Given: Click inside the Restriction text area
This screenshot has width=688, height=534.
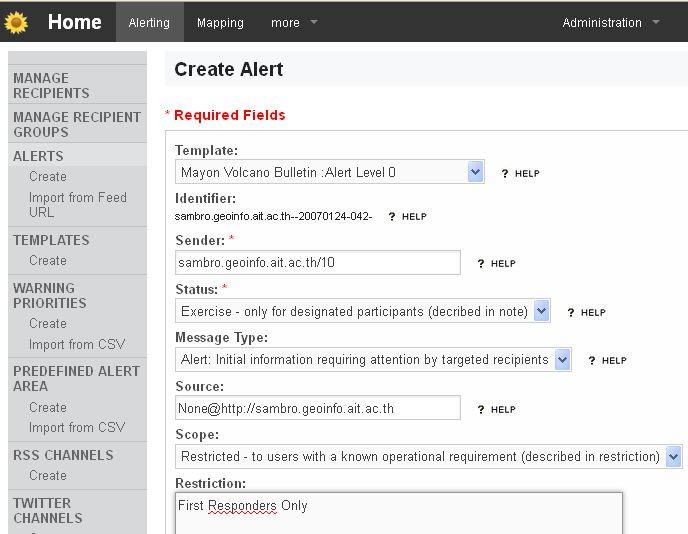Looking at the screenshot, I should pos(398,512).
